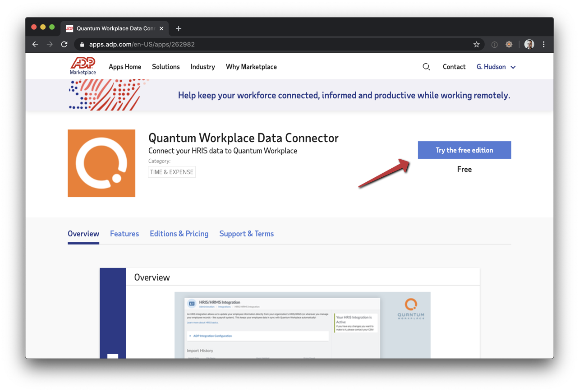Switch to the Features tab
Viewport: 579px width, 392px height.
pos(124,234)
